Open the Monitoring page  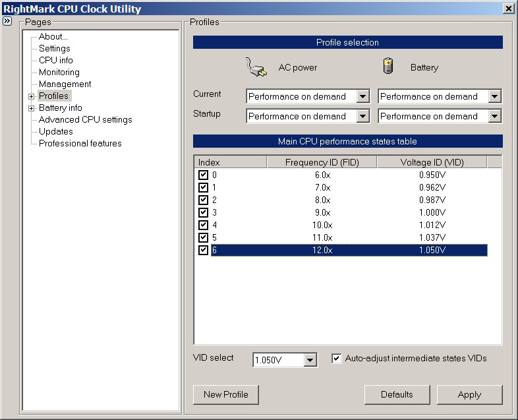[x=59, y=72]
